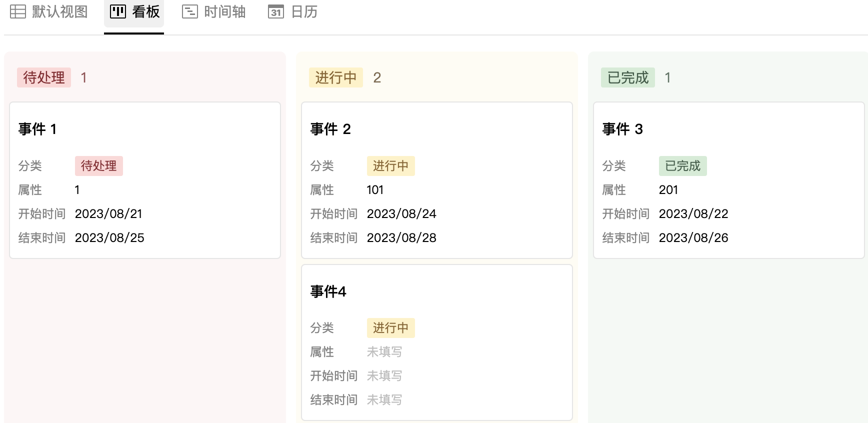Open the 事件4 card title
This screenshot has height=423, width=868.
tap(328, 291)
